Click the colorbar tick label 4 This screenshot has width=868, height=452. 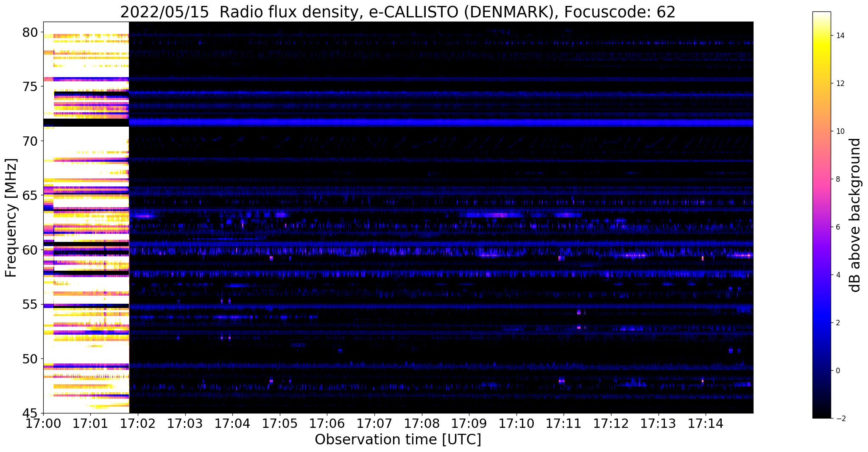838,275
